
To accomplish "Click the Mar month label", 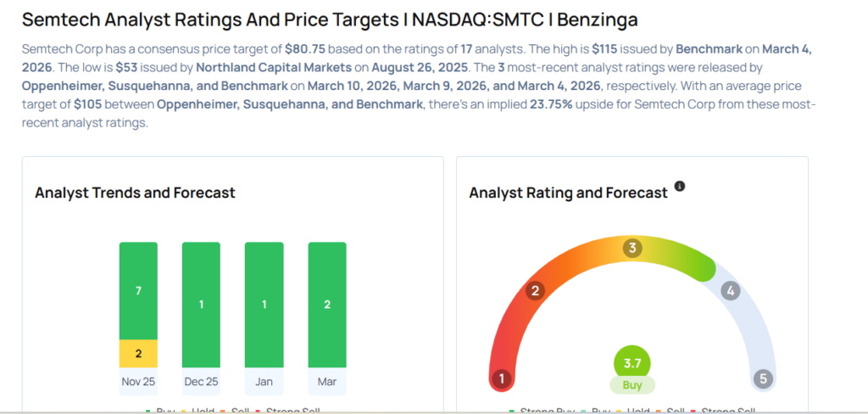I will click(x=326, y=381).
